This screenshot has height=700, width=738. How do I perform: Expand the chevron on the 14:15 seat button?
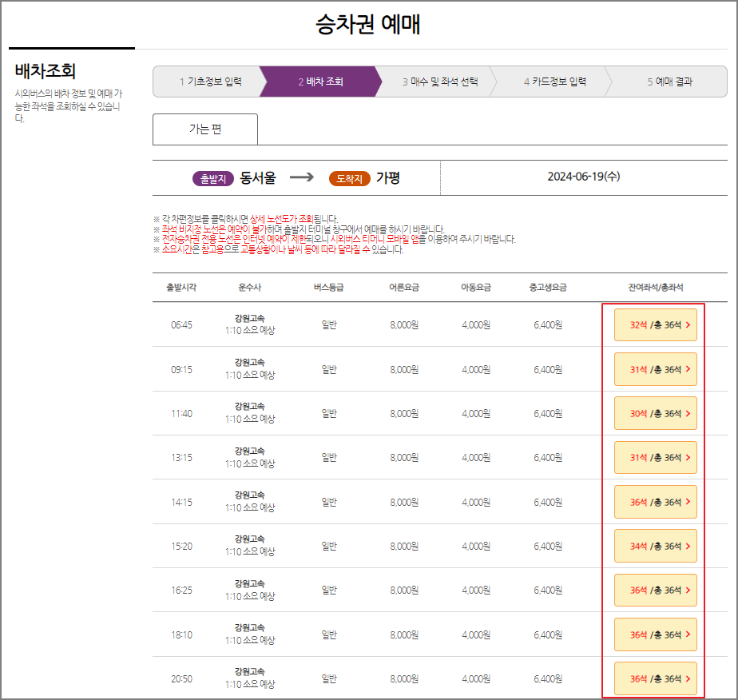690,501
